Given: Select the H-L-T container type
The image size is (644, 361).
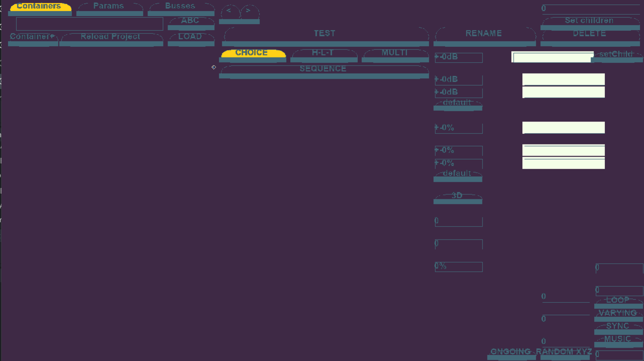Looking at the screenshot, I should pyautogui.click(x=324, y=55).
